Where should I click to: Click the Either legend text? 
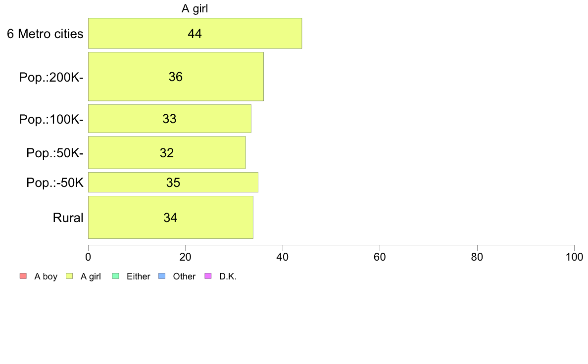coord(139,276)
